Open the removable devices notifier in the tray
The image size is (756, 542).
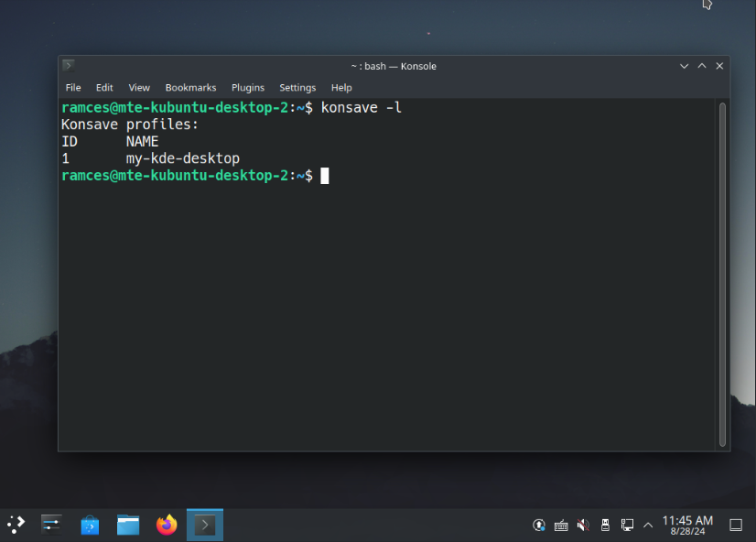pos(605,525)
